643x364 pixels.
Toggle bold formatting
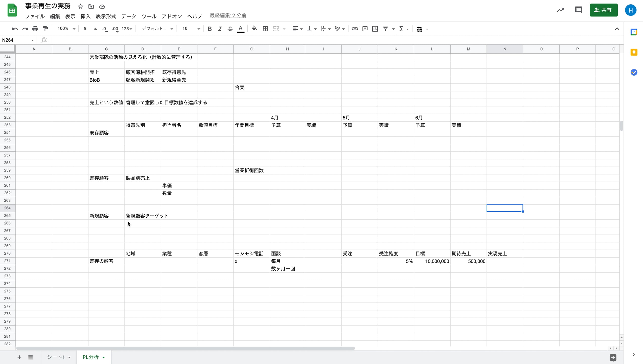coord(210,29)
